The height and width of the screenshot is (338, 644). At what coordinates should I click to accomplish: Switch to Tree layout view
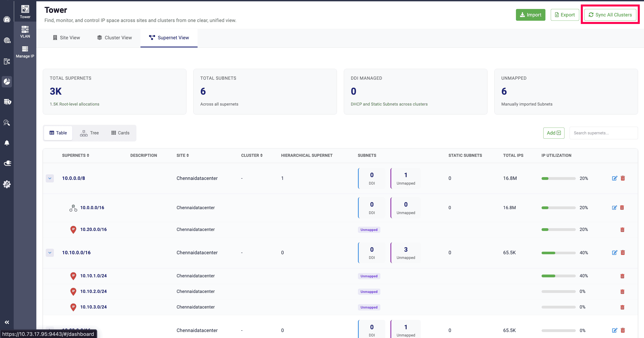(x=89, y=133)
